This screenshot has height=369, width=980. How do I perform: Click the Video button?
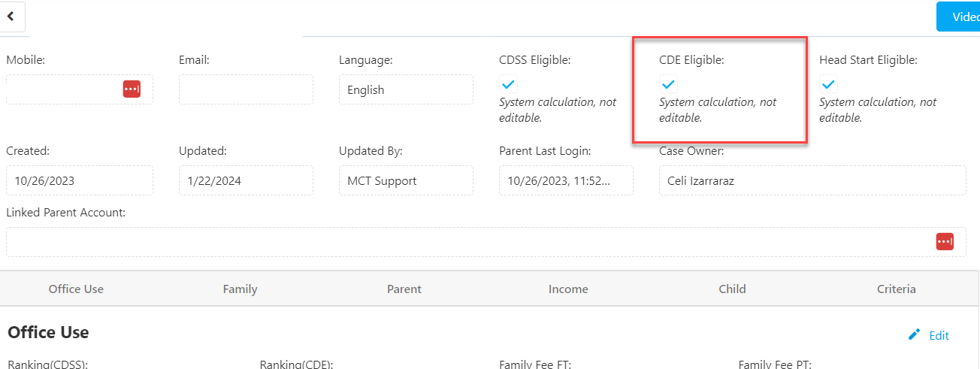tap(959, 17)
